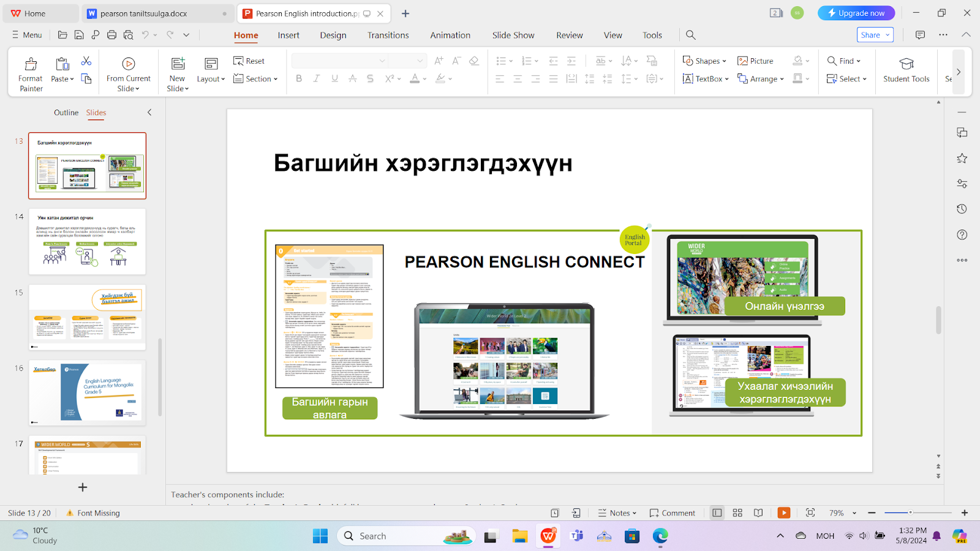Open Student Tools
980x551 pixels.
click(907, 70)
